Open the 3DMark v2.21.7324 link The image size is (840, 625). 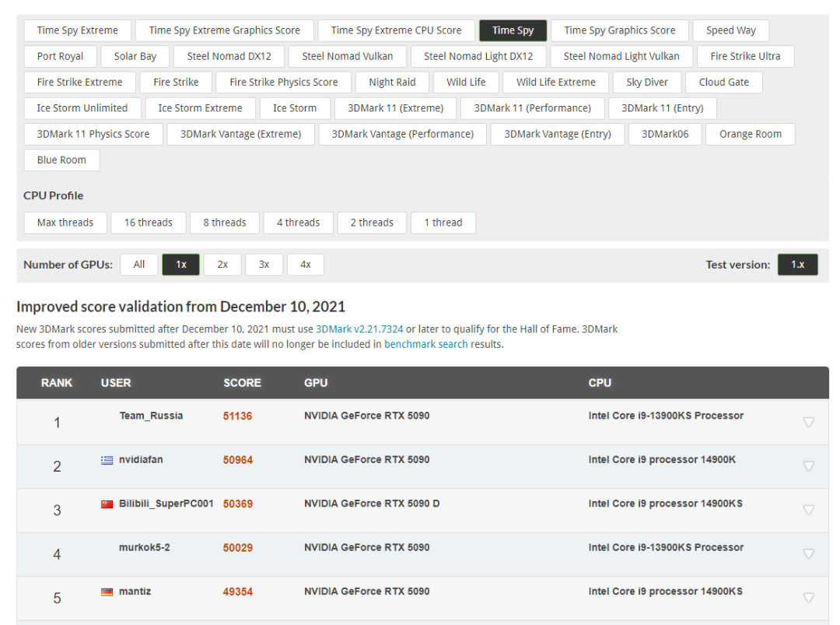(359, 329)
